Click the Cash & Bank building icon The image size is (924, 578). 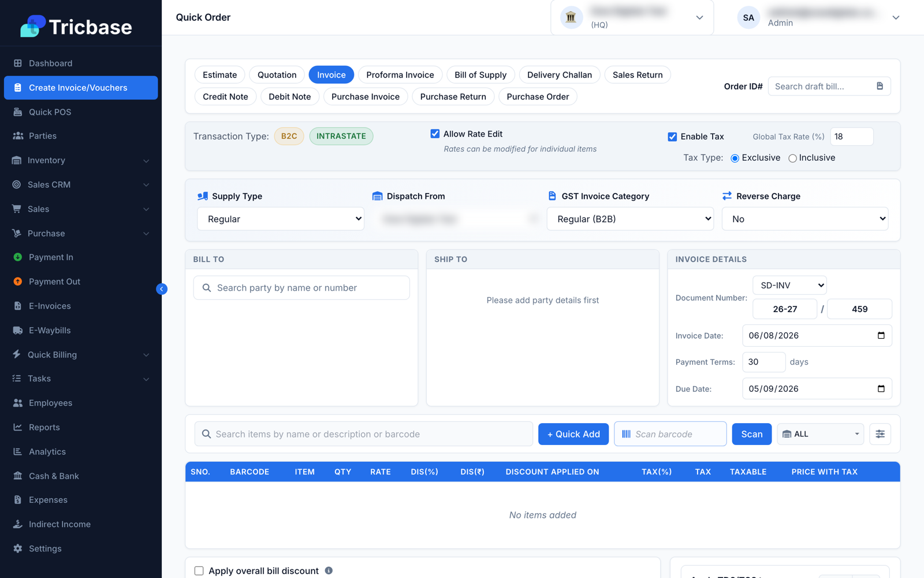tap(18, 476)
